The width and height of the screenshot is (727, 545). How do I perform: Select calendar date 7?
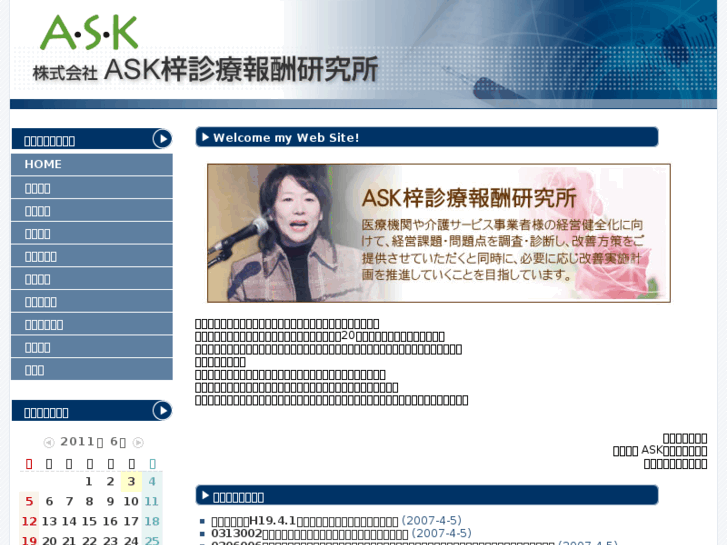pos(69,501)
